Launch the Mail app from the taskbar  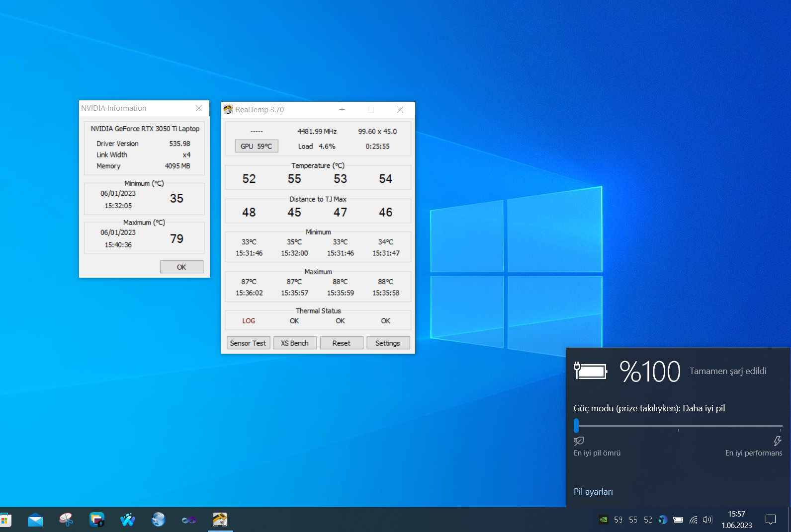point(35,520)
